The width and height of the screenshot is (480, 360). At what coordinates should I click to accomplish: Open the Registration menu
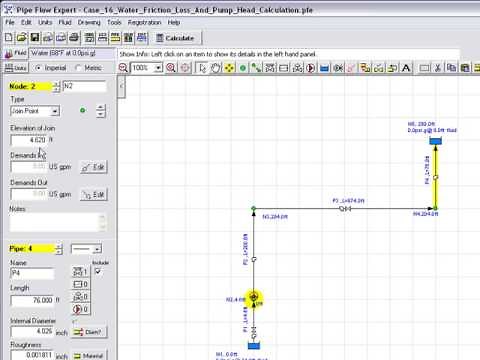pyautogui.click(x=144, y=22)
